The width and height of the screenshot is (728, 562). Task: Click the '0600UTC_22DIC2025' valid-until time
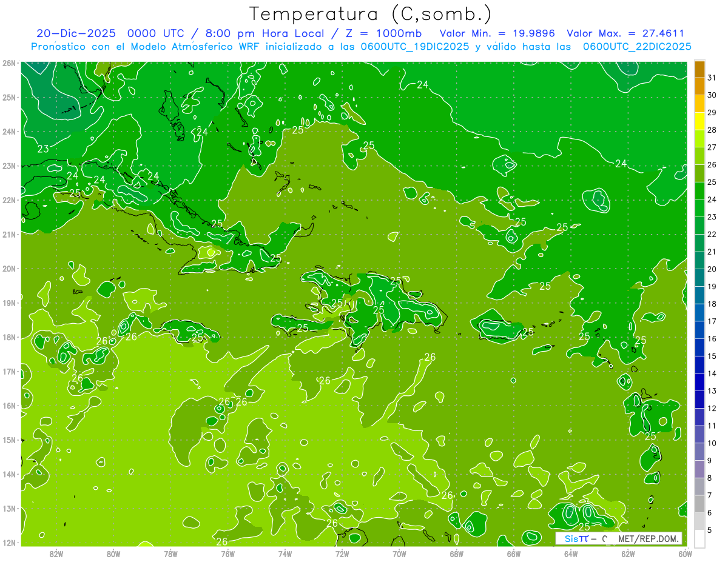(637, 47)
